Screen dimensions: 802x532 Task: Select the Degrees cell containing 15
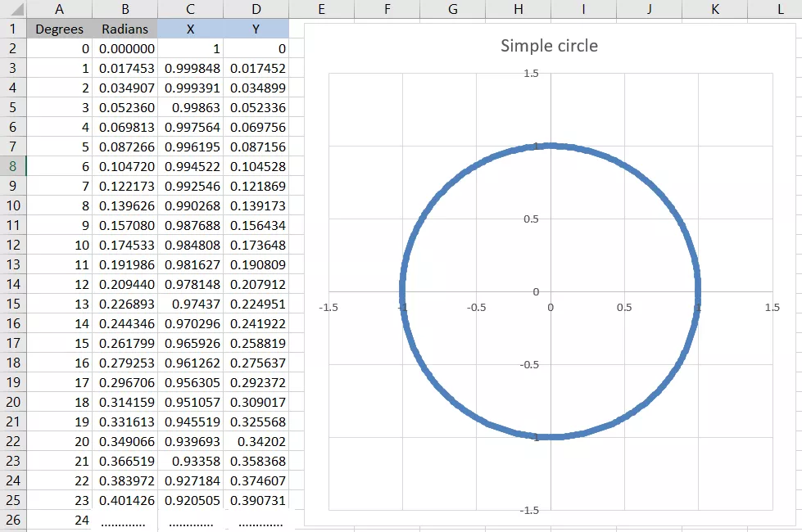click(59, 343)
